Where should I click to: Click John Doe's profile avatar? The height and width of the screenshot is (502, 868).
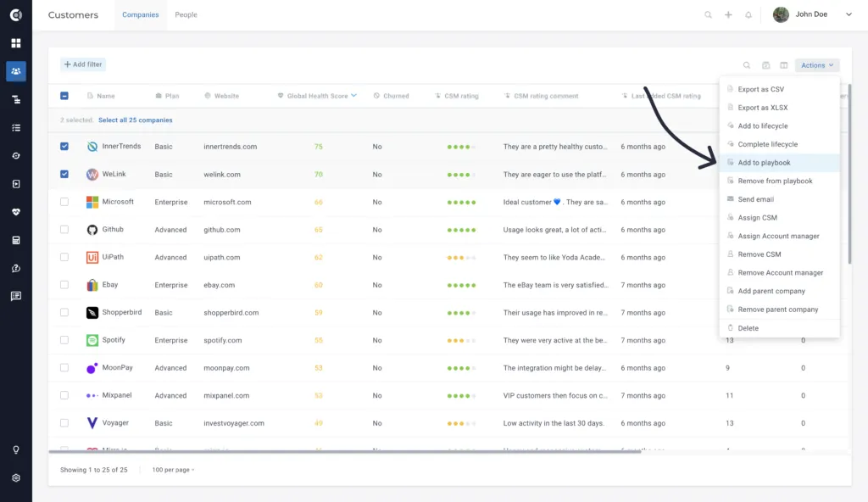click(x=781, y=15)
